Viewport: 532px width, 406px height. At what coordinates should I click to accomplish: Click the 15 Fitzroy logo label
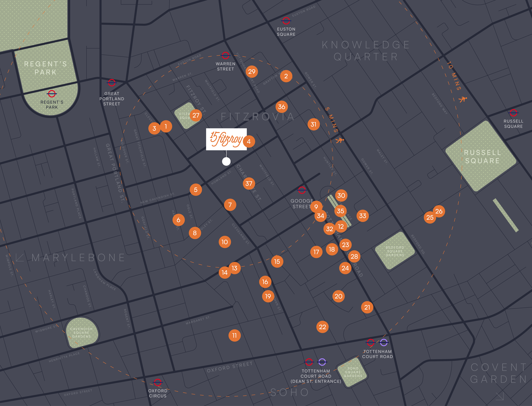click(x=226, y=139)
